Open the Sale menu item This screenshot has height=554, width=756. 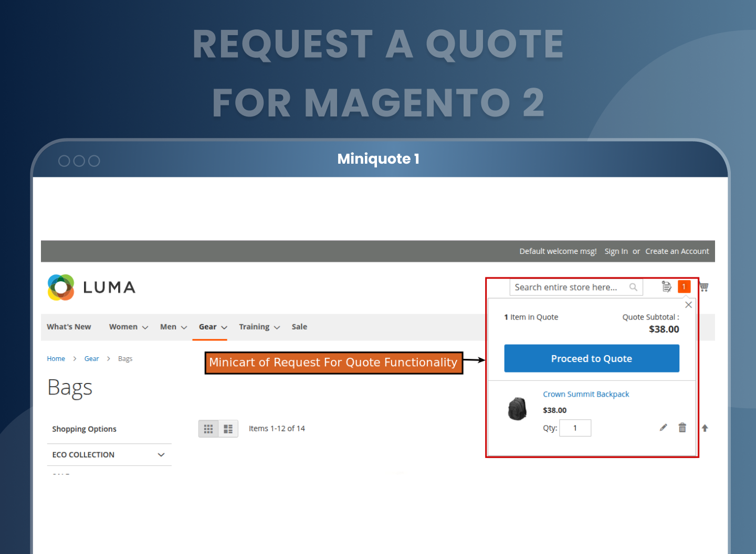pyautogui.click(x=299, y=327)
